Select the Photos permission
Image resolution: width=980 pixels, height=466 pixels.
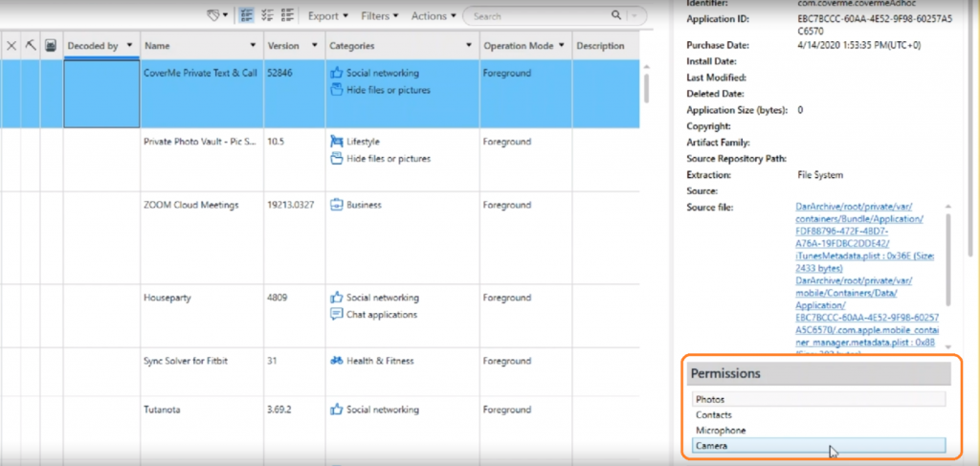[x=819, y=399]
